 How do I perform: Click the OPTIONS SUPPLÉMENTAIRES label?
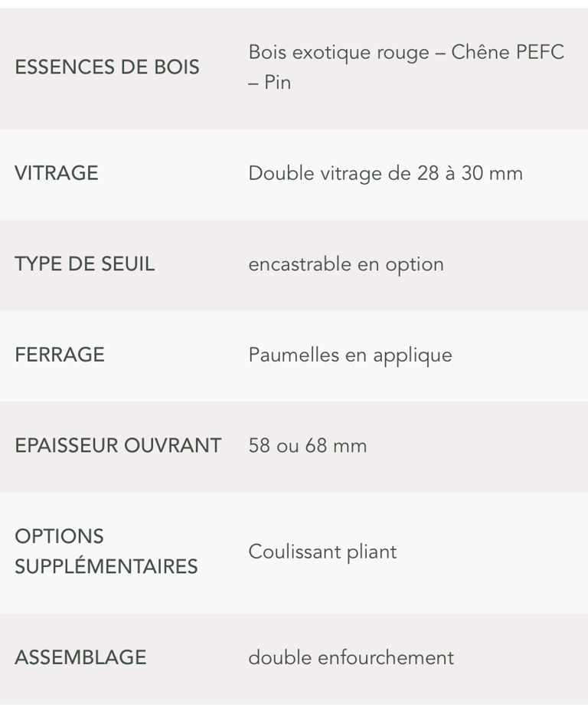click(106, 552)
